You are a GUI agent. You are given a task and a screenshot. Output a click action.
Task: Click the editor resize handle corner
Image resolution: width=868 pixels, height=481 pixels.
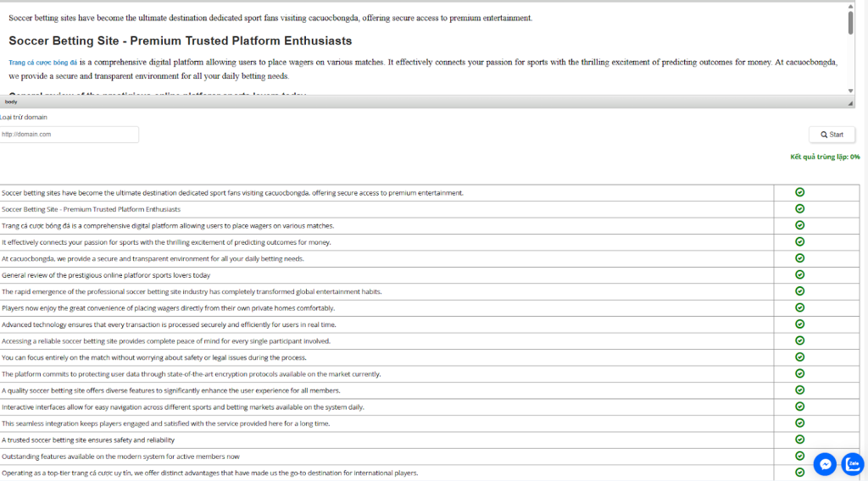pyautogui.click(x=851, y=102)
